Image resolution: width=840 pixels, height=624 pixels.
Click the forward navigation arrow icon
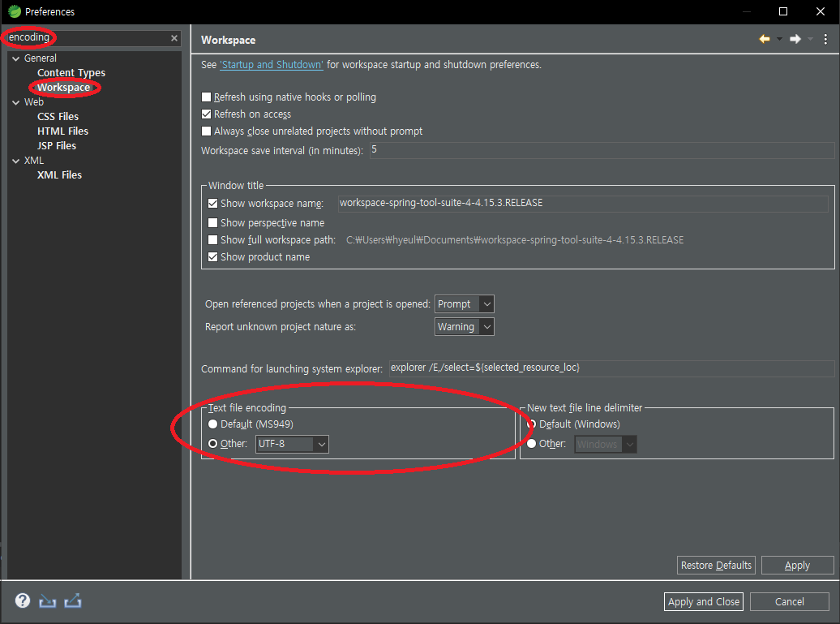pos(795,39)
